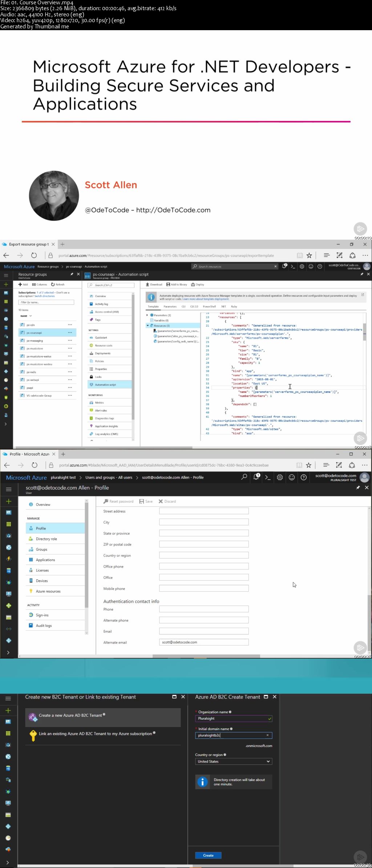Click the Organization name field

tap(234, 718)
